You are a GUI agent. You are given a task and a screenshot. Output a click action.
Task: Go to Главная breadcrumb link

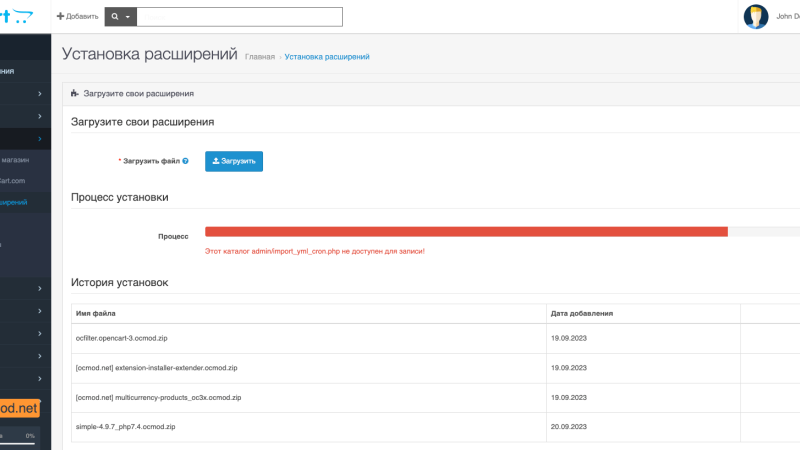point(260,57)
